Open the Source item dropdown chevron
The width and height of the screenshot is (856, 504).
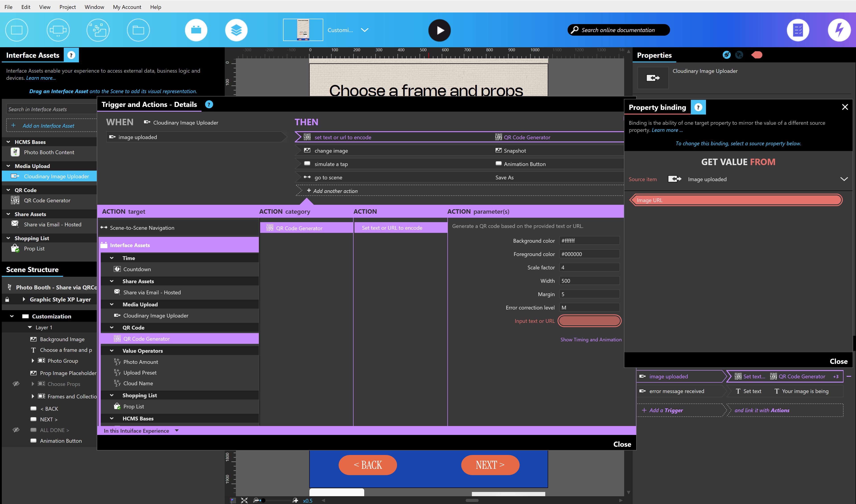844,179
